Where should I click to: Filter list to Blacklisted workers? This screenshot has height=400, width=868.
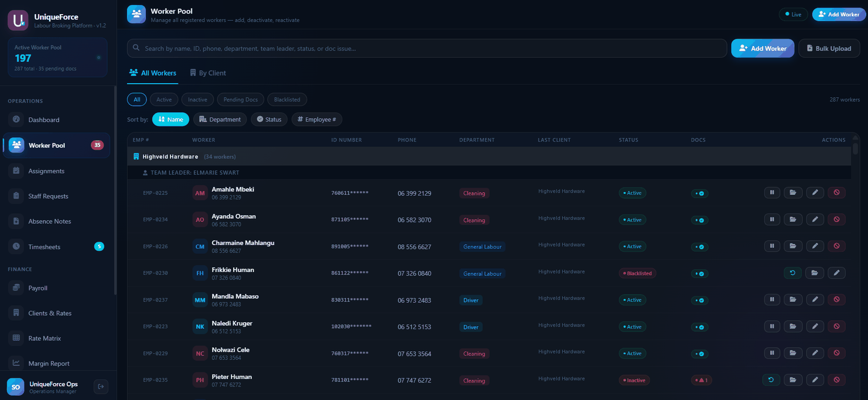[x=287, y=100]
